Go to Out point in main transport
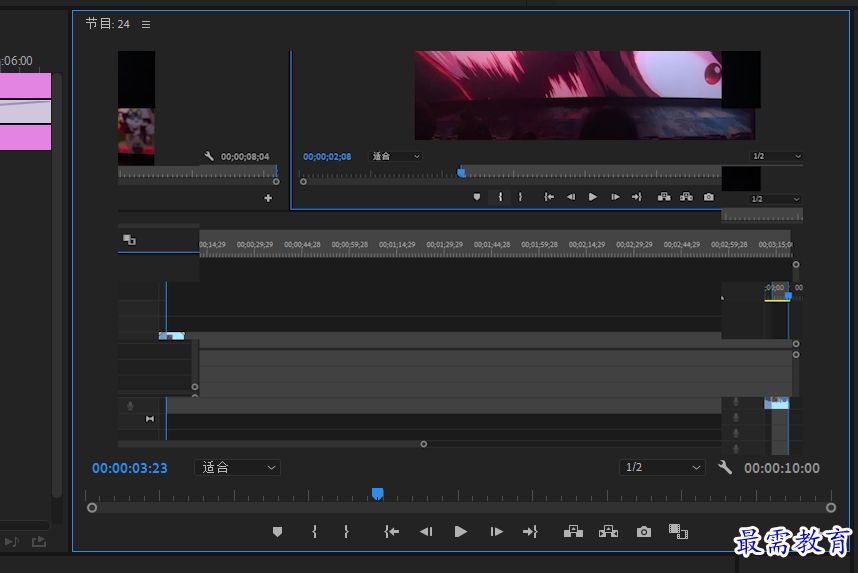Screen dimensions: 858x573 (530, 531)
